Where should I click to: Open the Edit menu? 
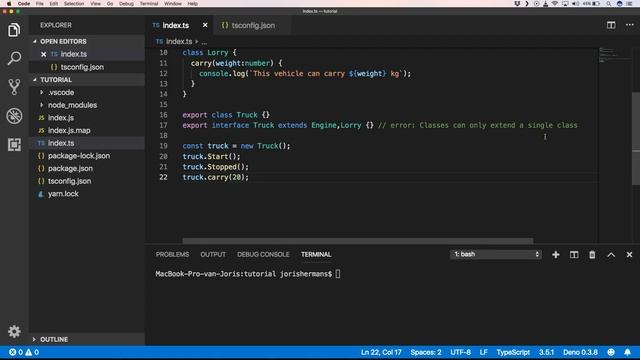pos(53,4)
